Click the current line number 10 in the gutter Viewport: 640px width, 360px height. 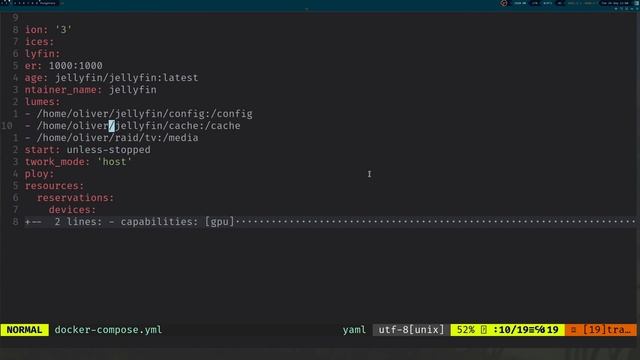[x=7, y=126]
